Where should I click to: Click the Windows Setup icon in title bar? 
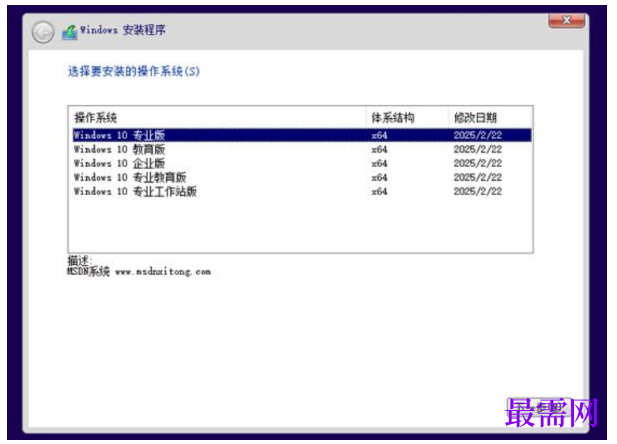[x=70, y=32]
